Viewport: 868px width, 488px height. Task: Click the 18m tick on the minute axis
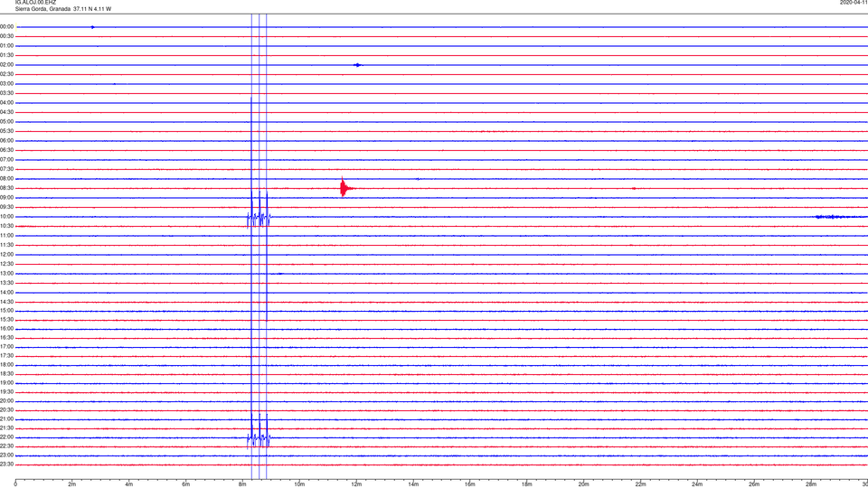tap(527, 484)
